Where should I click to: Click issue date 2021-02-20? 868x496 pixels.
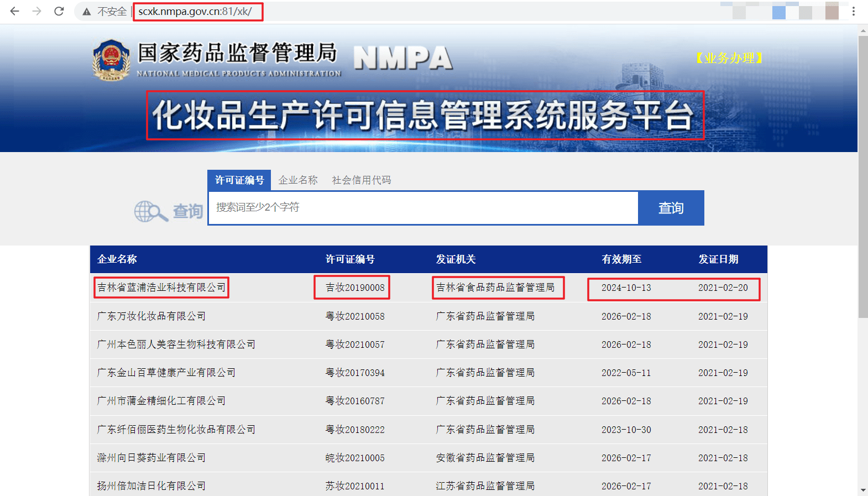[x=723, y=288]
